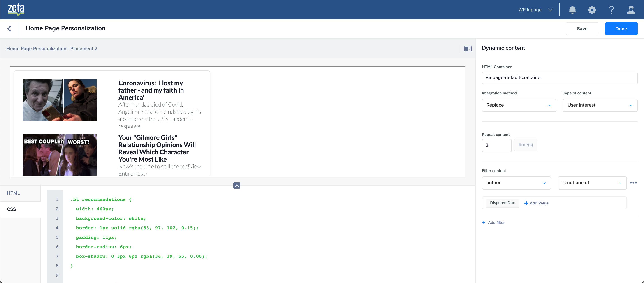Expand the "Is not one of" dropdown
Screen dimensions: 644x283
[592, 183]
